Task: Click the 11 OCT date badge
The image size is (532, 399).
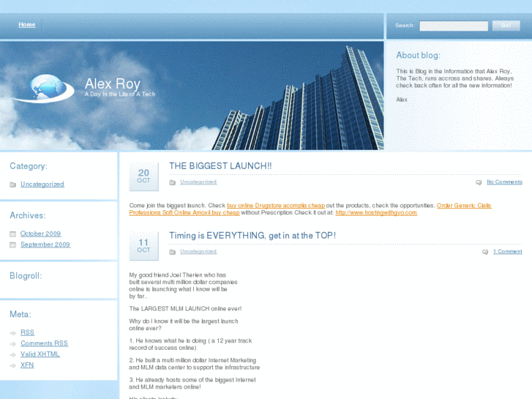Action: (x=143, y=246)
